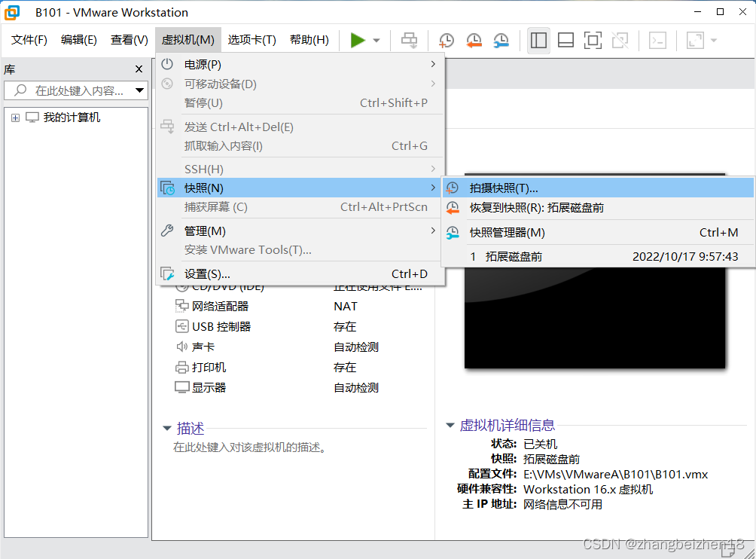Toggle the thumbnail bar view icon

[565, 40]
